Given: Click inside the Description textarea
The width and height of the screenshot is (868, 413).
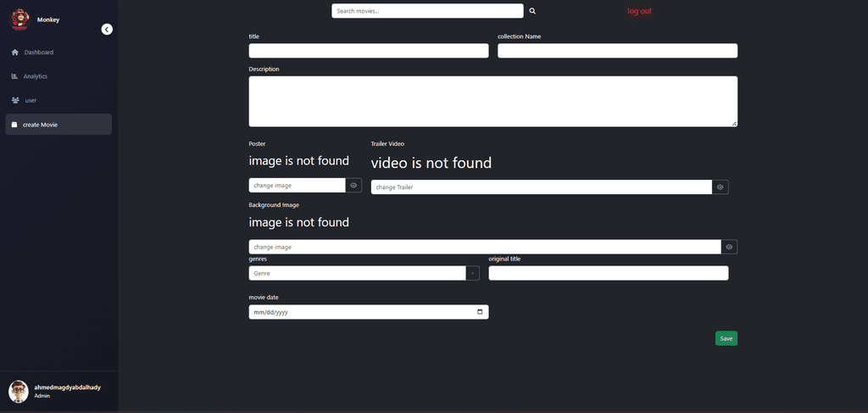Looking at the screenshot, I should coord(493,101).
